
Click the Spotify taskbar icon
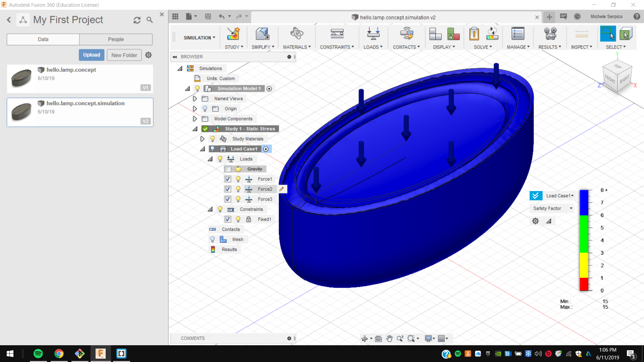(x=38, y=354)
